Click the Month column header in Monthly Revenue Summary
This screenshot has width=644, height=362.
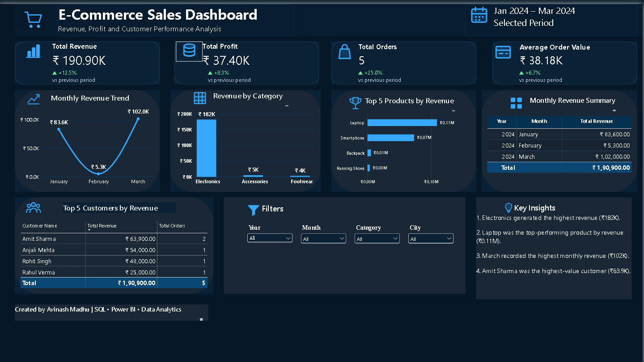click(x=539, y=121)
